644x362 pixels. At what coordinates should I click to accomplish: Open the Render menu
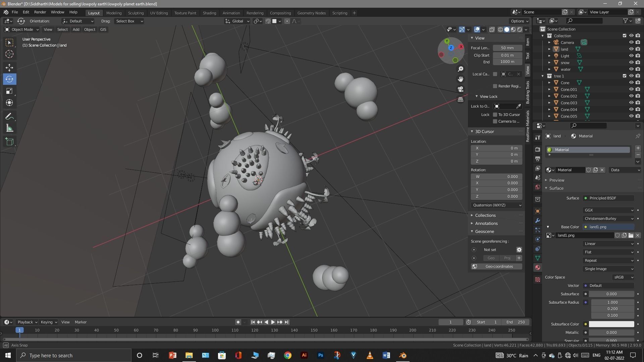(x=40, y=12)
